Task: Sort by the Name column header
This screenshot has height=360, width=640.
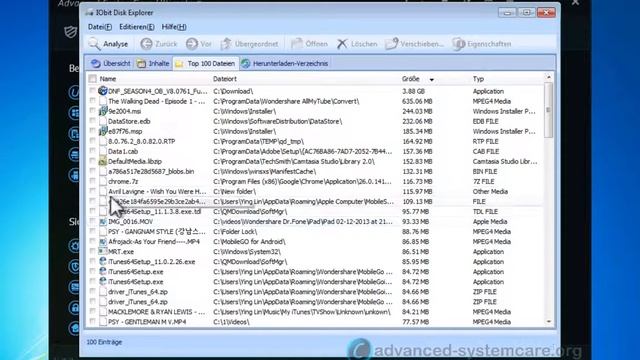Action: 108,79
